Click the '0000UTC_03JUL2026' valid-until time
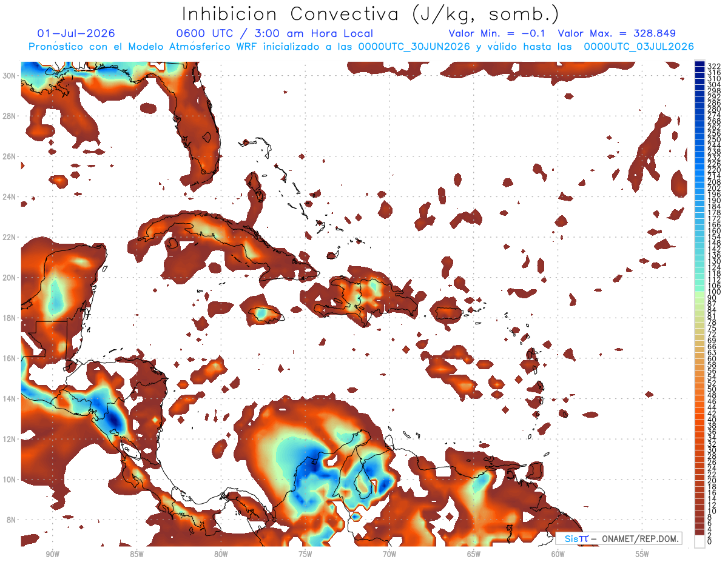 [639, 47]
